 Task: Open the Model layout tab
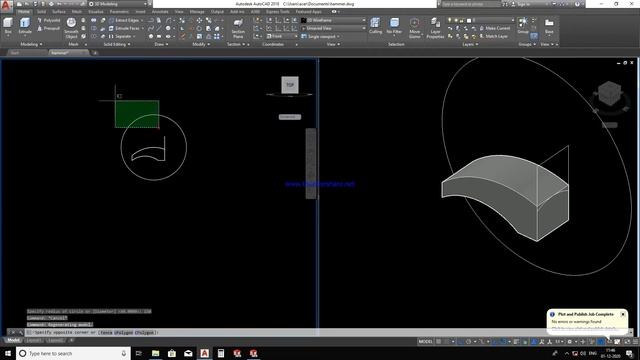(x=13, y=340)
